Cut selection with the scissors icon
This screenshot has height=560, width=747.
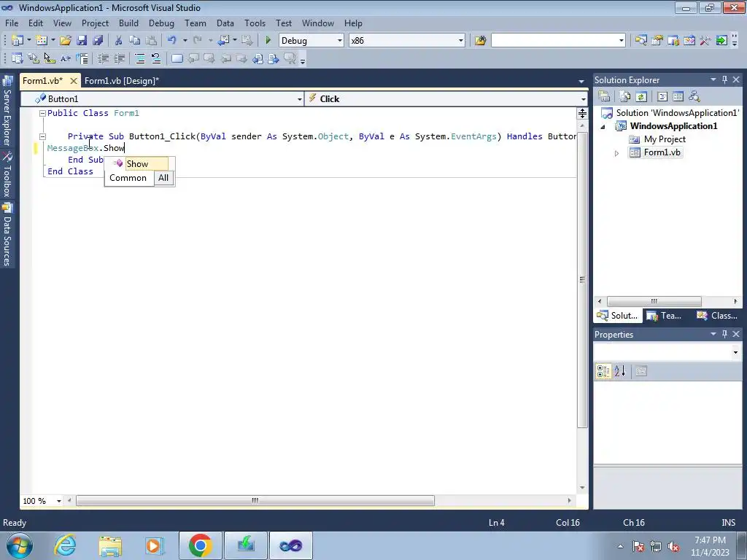tap(119, 41)
